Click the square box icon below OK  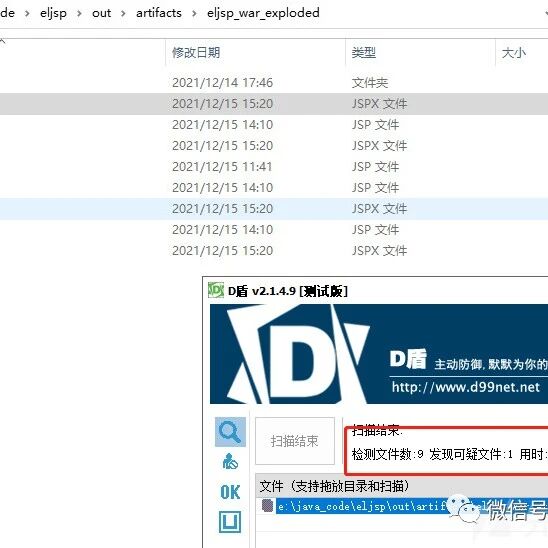point(230,522)
